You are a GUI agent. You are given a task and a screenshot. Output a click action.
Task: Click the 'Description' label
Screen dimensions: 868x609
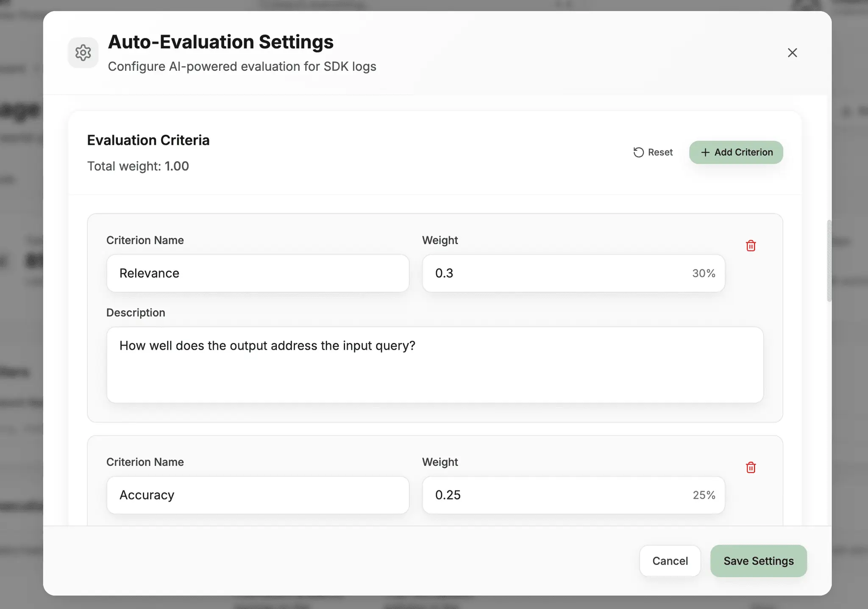pyautogui.click(x=136, y=313)
